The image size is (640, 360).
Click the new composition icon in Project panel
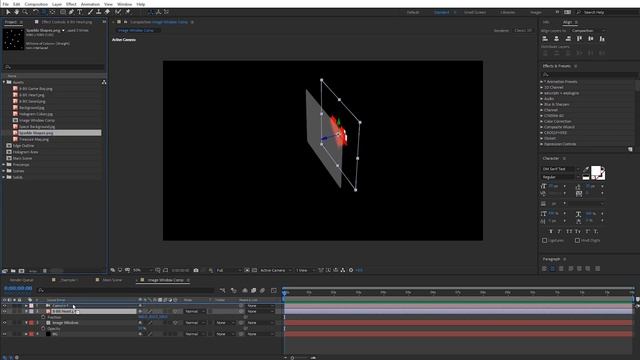[21, 271]
